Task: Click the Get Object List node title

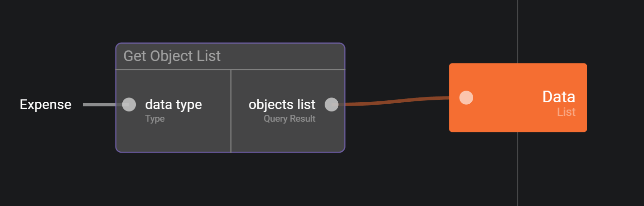Action: point(172,56)
